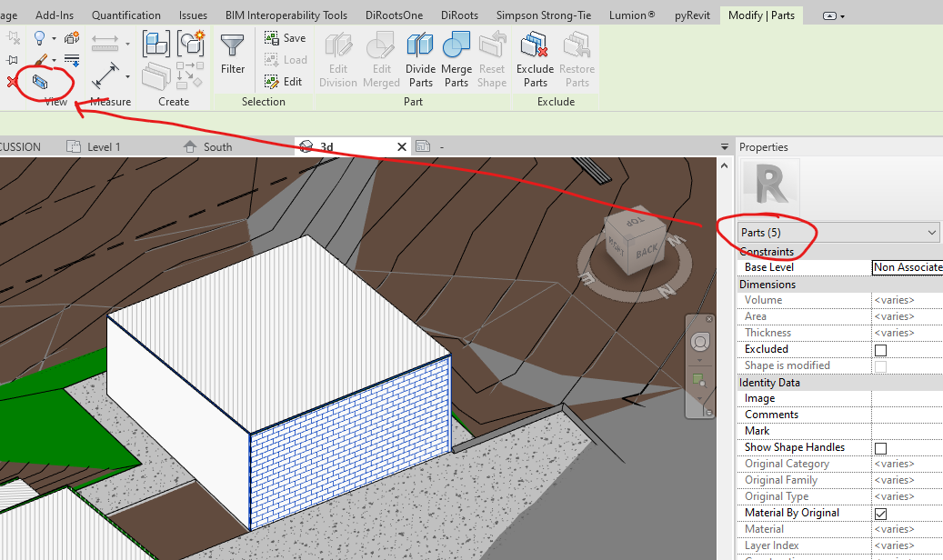This screenshot has width=943, height=560.
Task: Click the Create Assembly icon
Action: [156, 44]
